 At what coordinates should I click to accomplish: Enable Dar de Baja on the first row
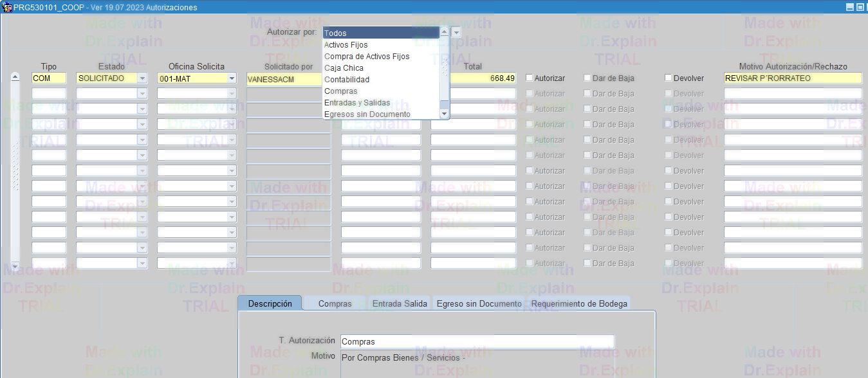587,78
